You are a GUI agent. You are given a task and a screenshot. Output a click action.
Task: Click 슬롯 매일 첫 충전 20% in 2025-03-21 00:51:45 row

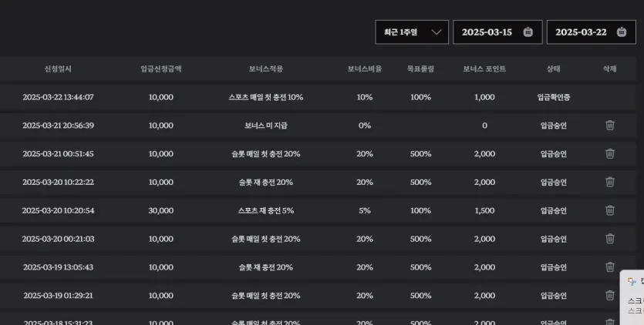[266, 154]
